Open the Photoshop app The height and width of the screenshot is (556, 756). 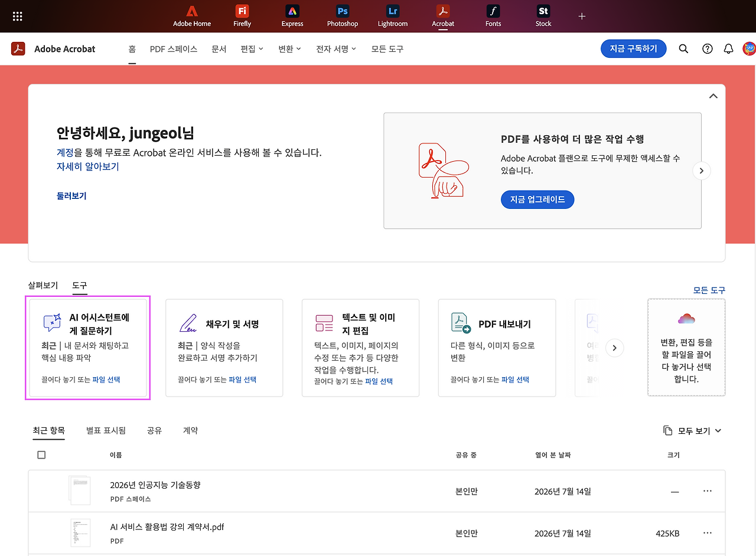(x=343, y=16)
